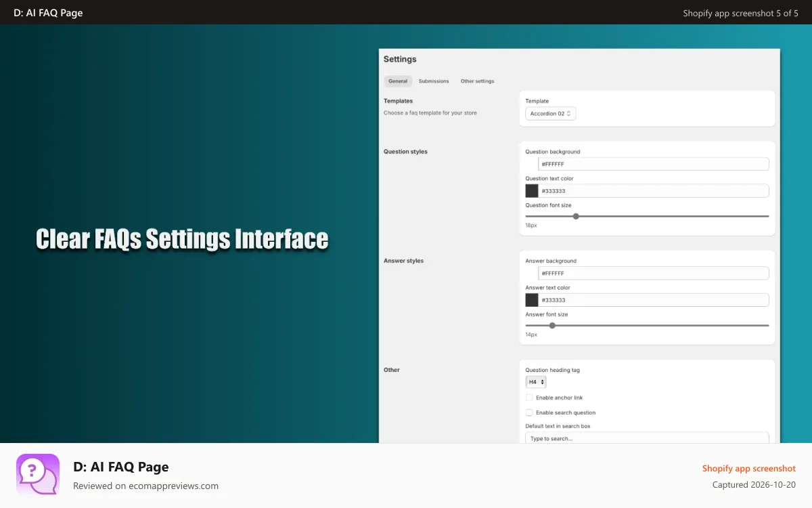This screenshot has width=812, height=508.
Task: Click the Answer text color hex field
Action: [x=654, y=300]
